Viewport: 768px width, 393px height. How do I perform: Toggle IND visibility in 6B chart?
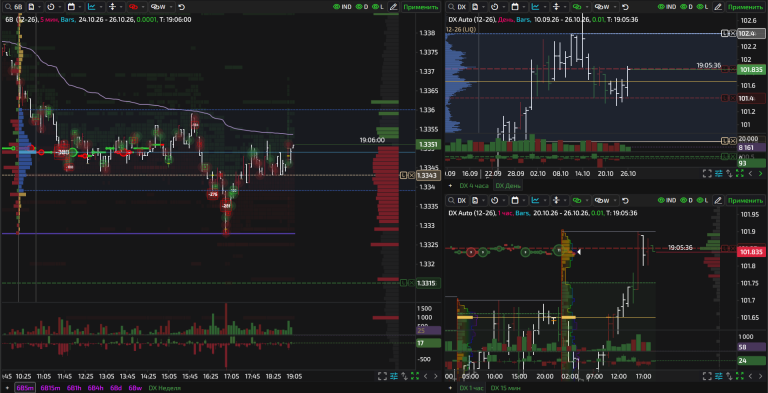click(342, 7)
